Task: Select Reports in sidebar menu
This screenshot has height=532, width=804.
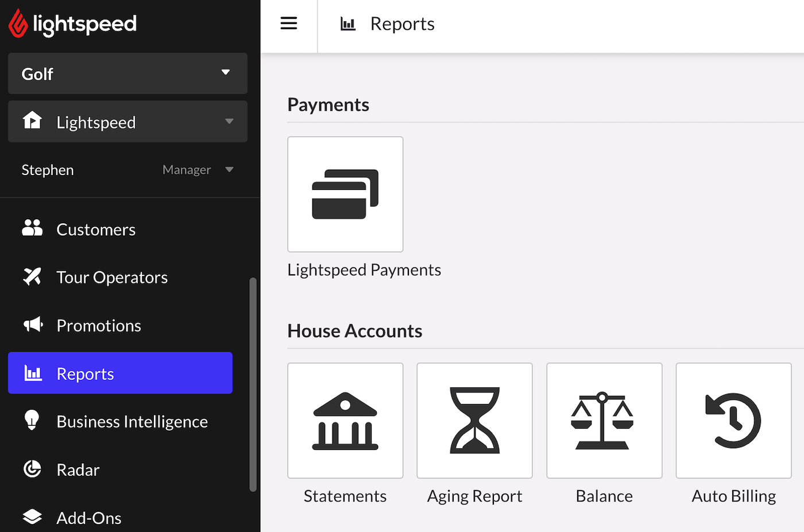Action: coord(120,373)
